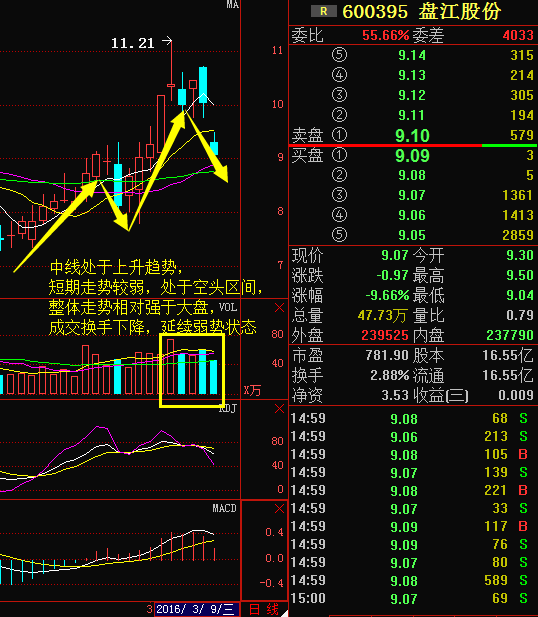Click the 委差 value 4033
Screen dimensions: 538x617
pyautogui.click(x=518, y=35)
